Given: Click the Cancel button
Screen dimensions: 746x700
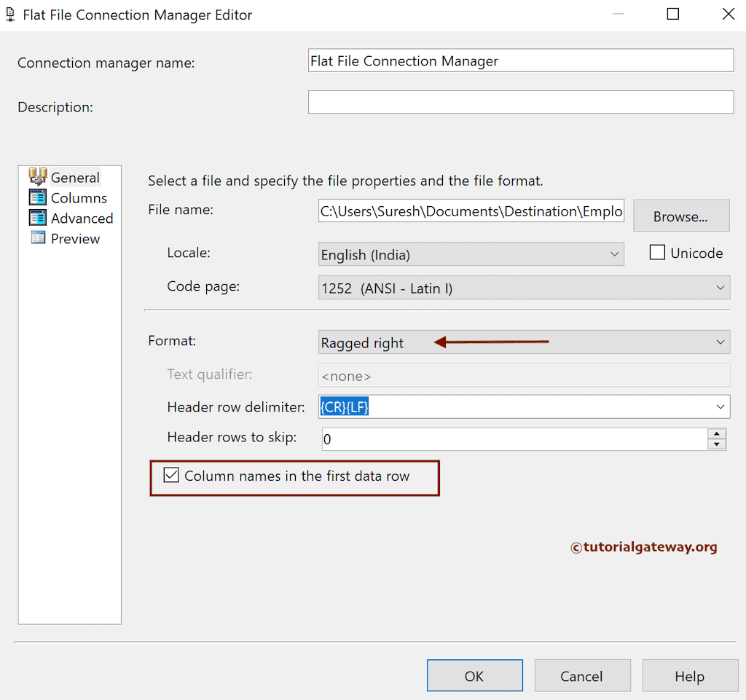Looking at the screenshot, I should pos(581,676).
